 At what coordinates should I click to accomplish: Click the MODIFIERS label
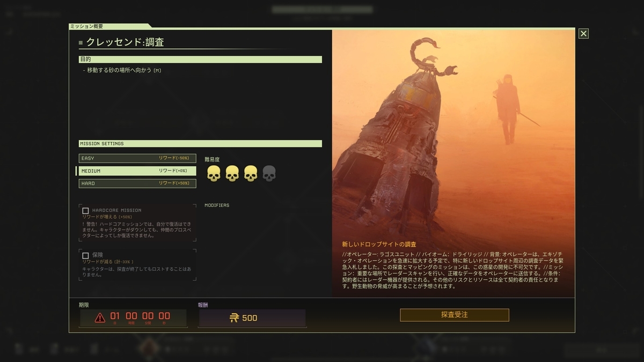click(217, 205)
